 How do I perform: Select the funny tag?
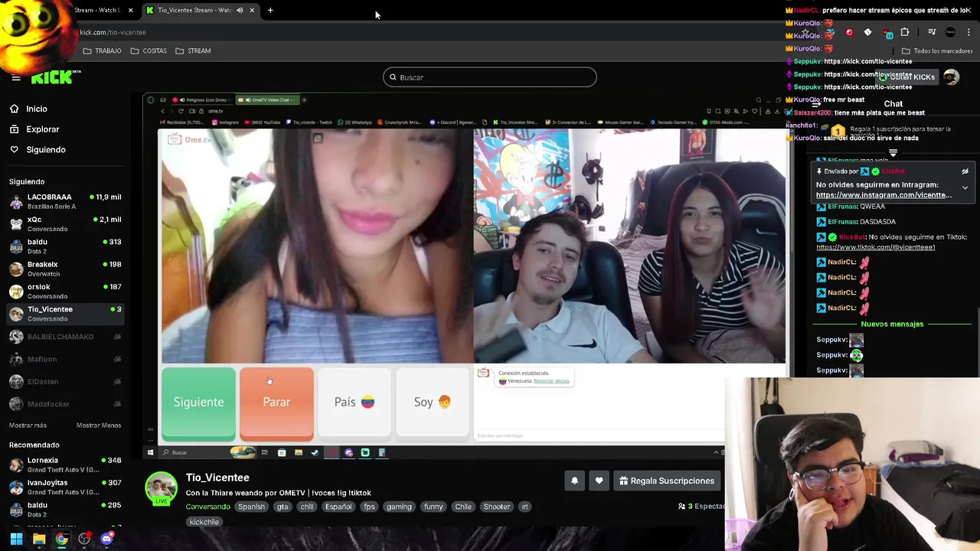click(x=433, y=507)
